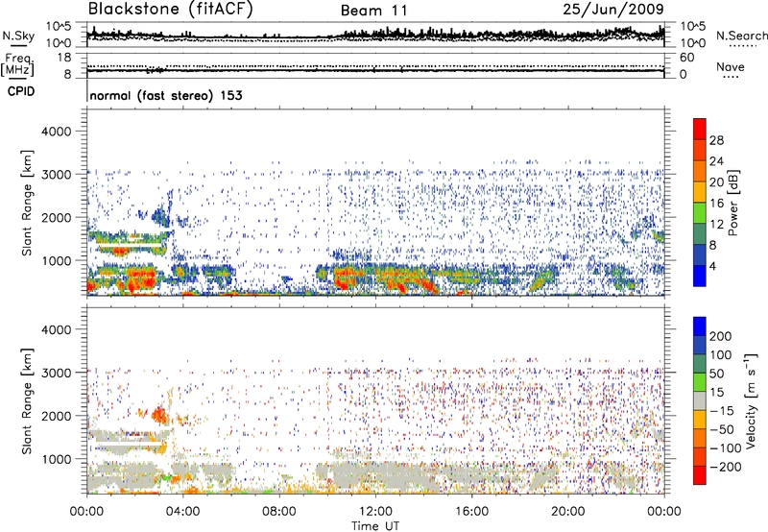
Task: Click the "12" label on the Power color bar
Action: pyautogui.click(x=716, y=225)
